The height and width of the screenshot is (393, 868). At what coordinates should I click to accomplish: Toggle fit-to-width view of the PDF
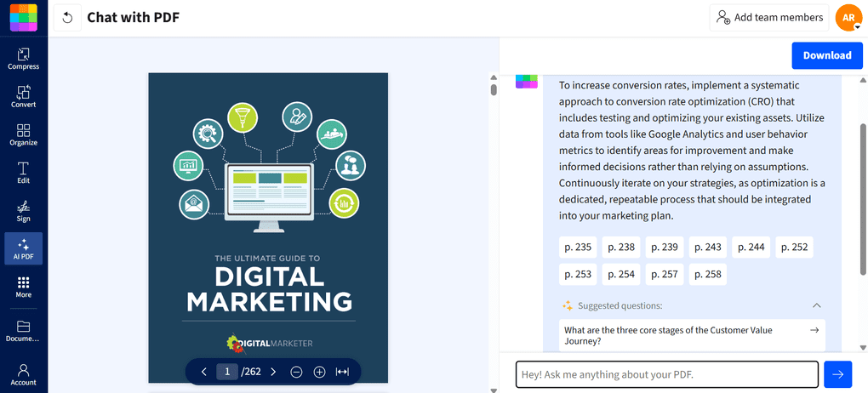343,372
